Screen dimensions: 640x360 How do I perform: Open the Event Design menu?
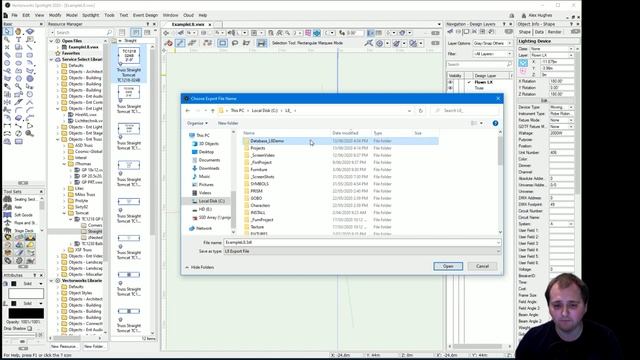coord(145,15)
